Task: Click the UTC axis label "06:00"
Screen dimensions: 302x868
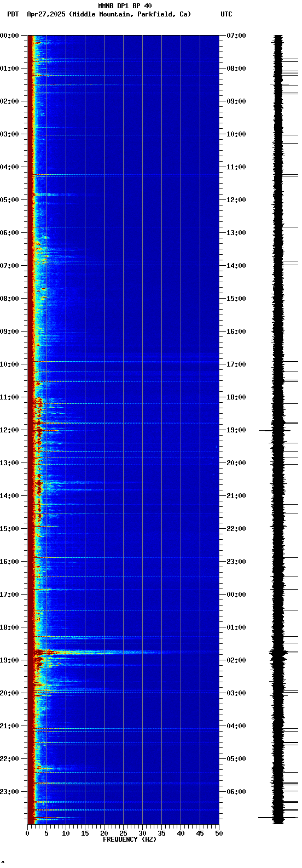Action: click(x=236, y=792)
